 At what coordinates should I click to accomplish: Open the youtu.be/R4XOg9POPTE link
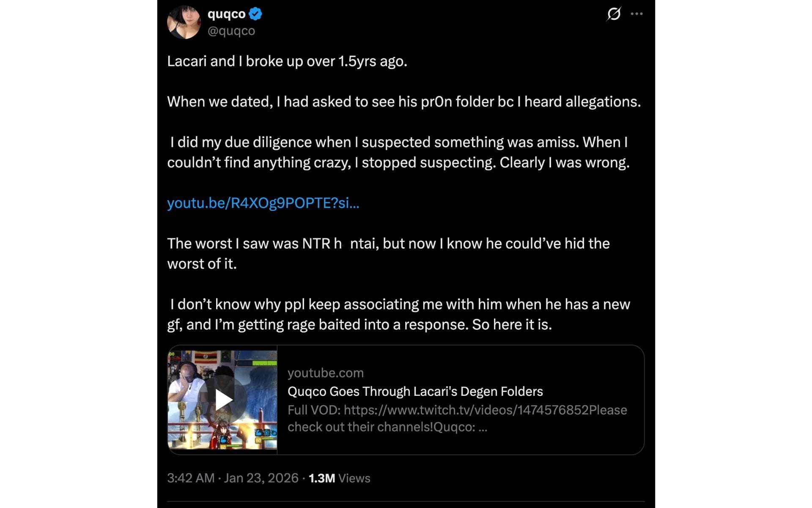(263, 203)
